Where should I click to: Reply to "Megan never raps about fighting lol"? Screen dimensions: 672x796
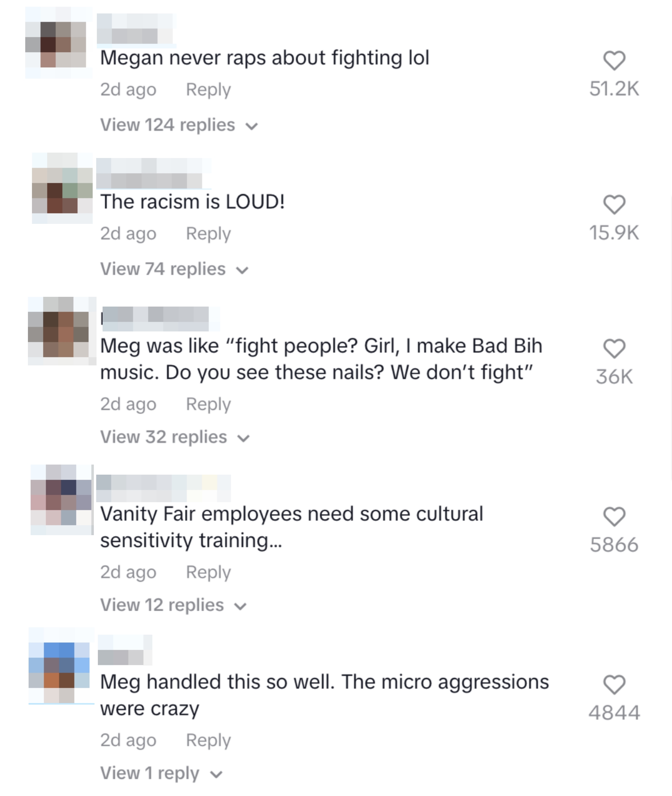point(208,90)
